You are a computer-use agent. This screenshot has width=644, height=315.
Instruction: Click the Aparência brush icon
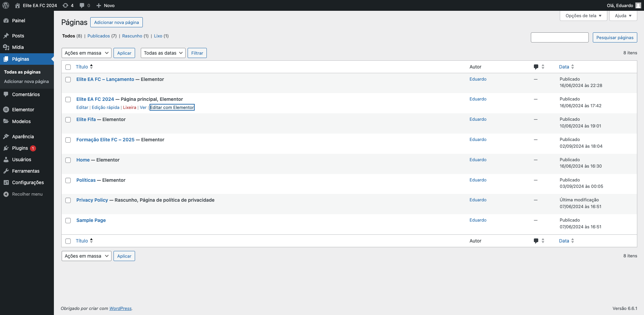pyautogui.click(x=6, y=137)
